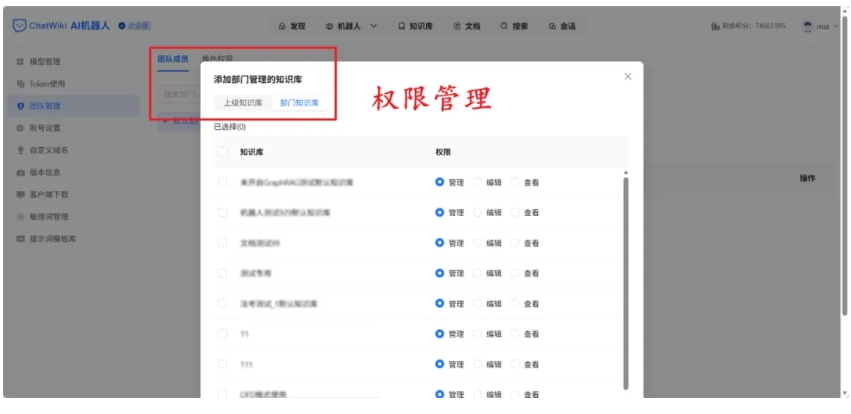Select 编辑 permission for 文档测试99
Viewport: 851px width, 414px height.
478,243
